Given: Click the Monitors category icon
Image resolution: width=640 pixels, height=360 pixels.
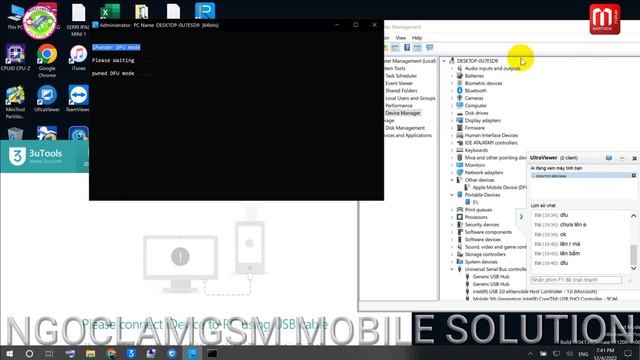Looking at the screenshot, I should tap(460, 165).
